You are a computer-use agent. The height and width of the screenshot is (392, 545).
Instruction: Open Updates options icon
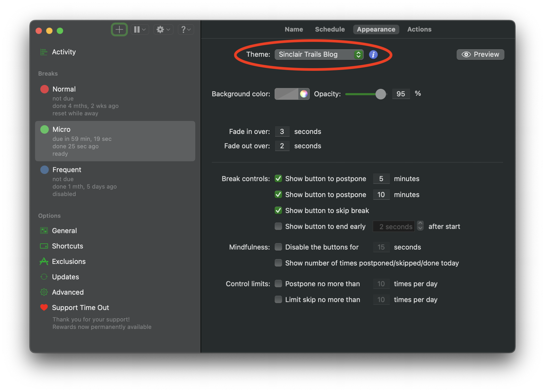44,277
